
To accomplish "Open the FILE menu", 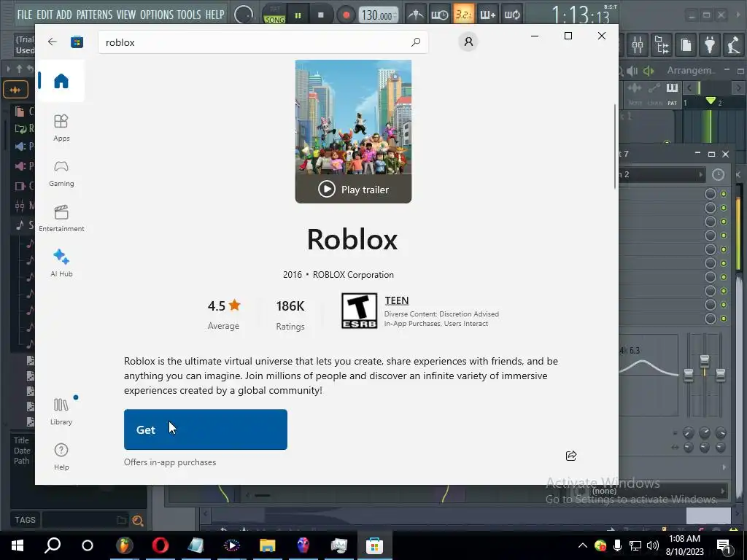I will click(24, 15).
